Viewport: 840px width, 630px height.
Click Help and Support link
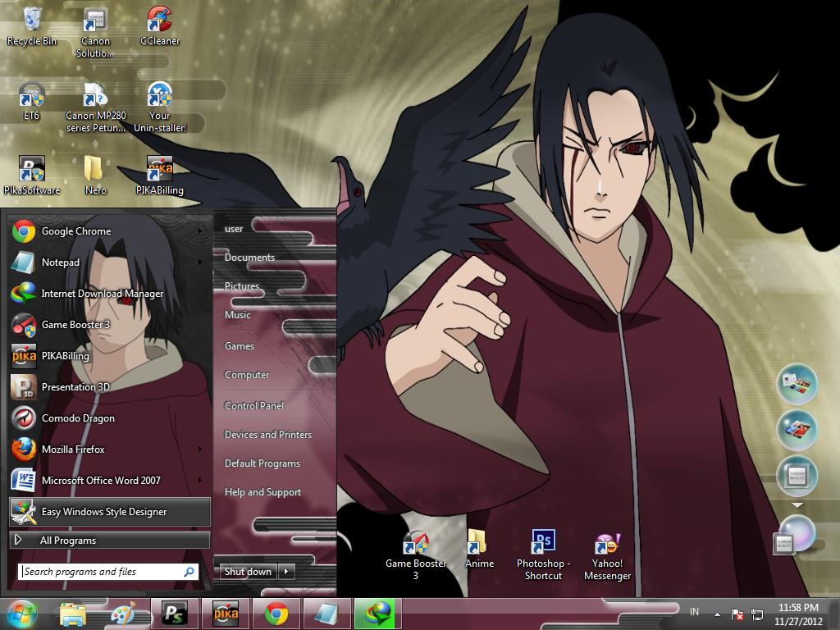click(x=262, y=492)
